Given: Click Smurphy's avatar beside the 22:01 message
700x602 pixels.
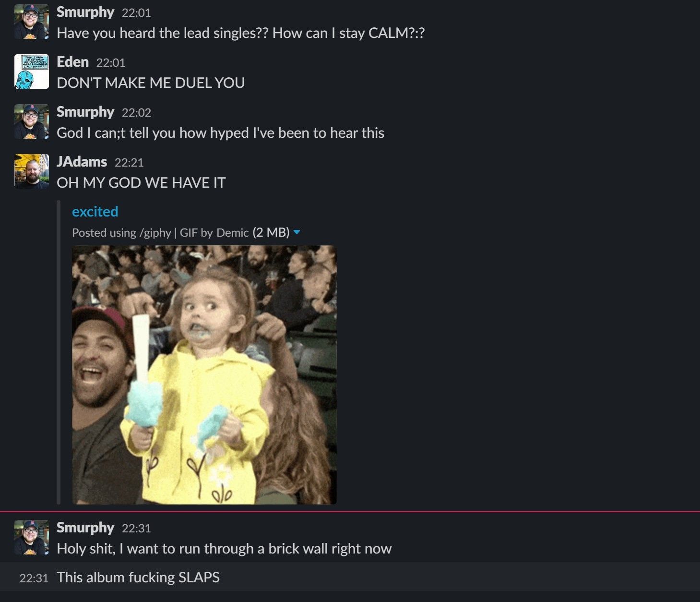Looking at the screenshot, I should [x=32, y=22].
